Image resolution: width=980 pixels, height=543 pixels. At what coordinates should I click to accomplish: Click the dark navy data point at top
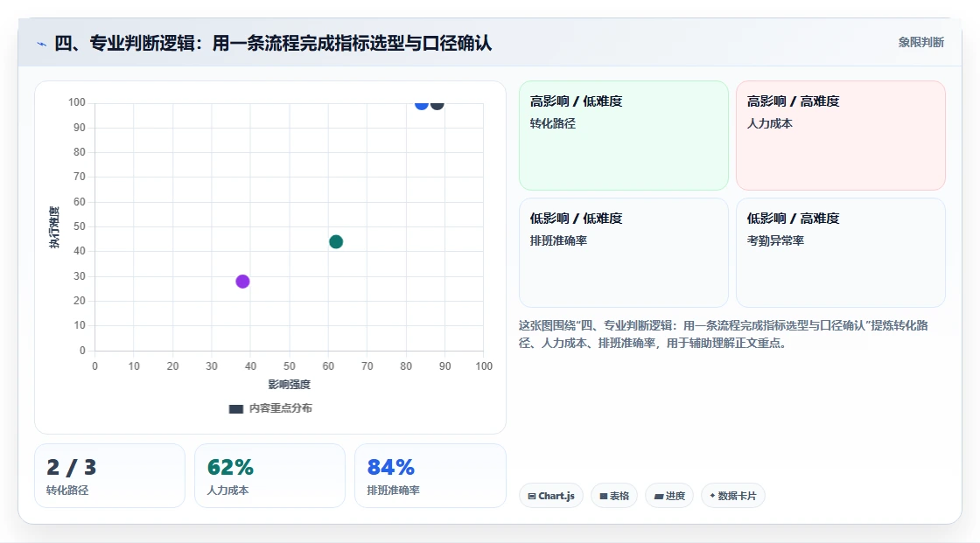click(437, 104)
